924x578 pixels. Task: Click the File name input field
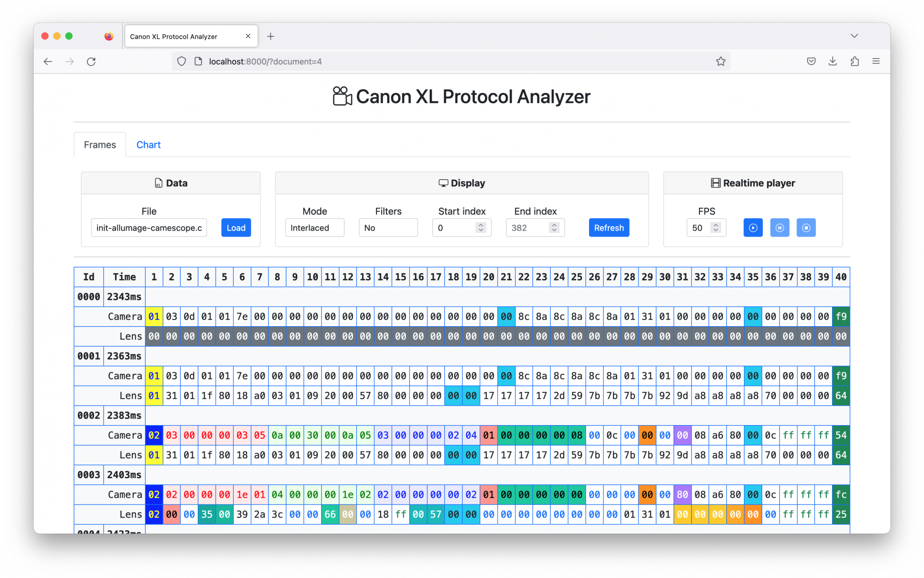[x=149, y=228]
